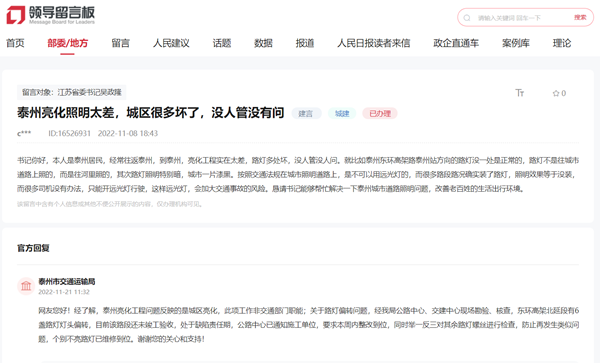The height and width of the screenshot is (363, 600).
Task: Open the 人民建议 nav item
Action: (x=171, y=43)
